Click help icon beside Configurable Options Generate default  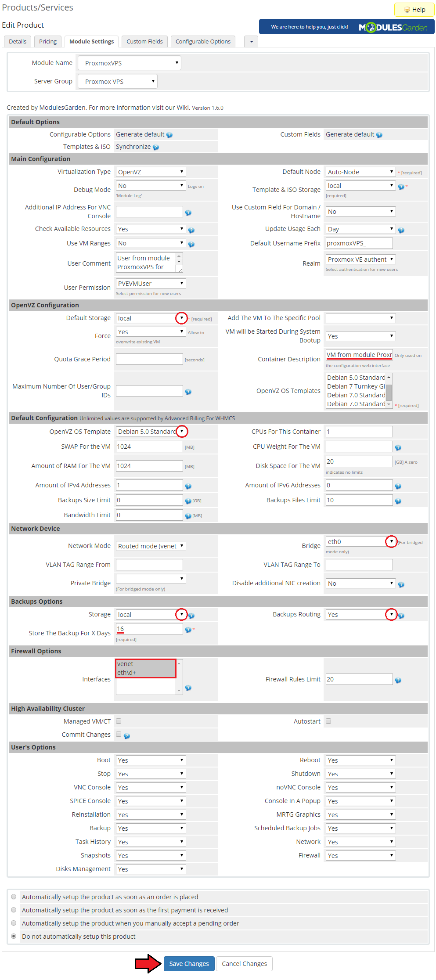pos(169,135)
